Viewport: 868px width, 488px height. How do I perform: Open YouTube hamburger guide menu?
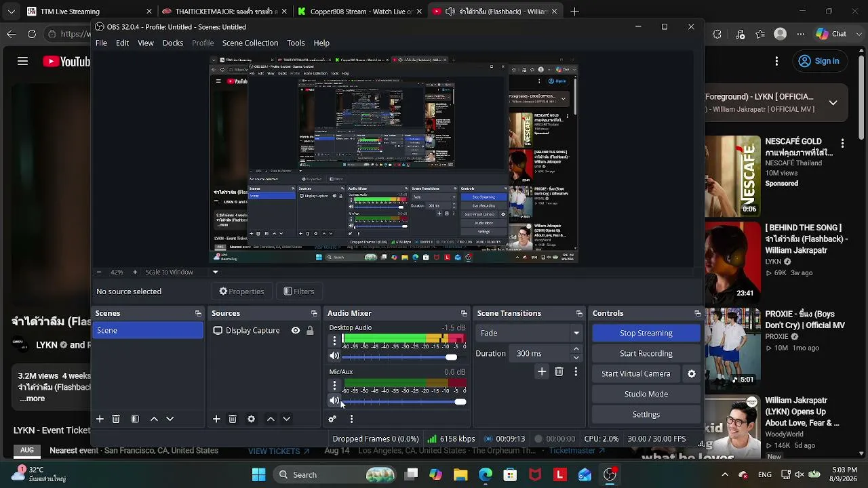click(22, 61)
